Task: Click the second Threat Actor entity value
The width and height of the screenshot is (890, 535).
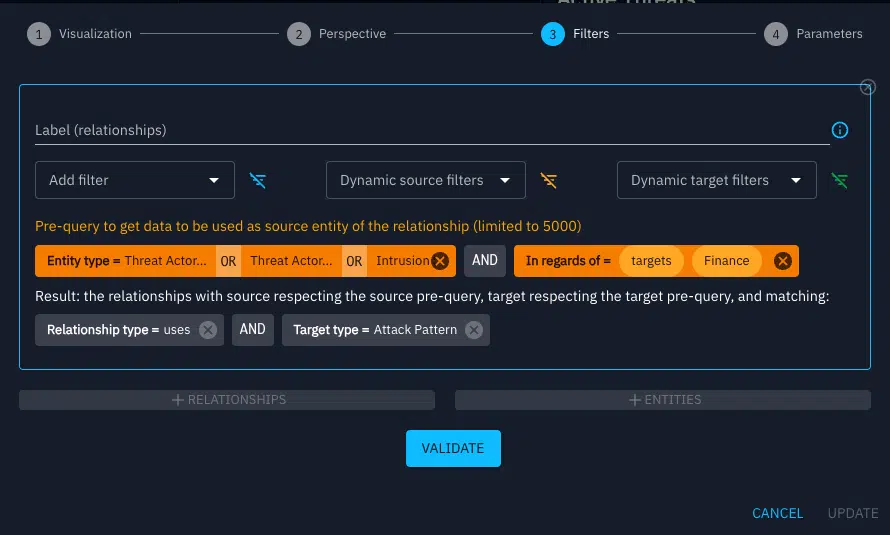Action: pos(291,261)
